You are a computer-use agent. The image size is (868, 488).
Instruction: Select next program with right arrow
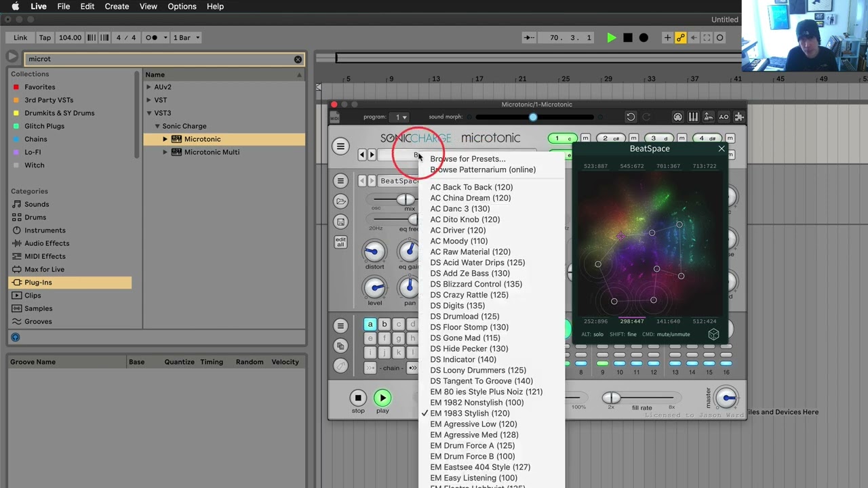click(372, 155)
